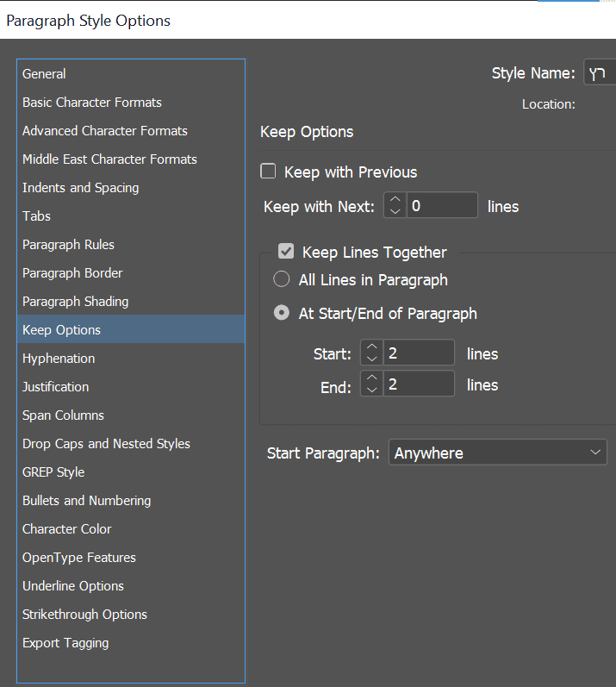The width and height of the screenshot is (616, 687).
Task: Increase the End lines value
Action: (371, 378)
